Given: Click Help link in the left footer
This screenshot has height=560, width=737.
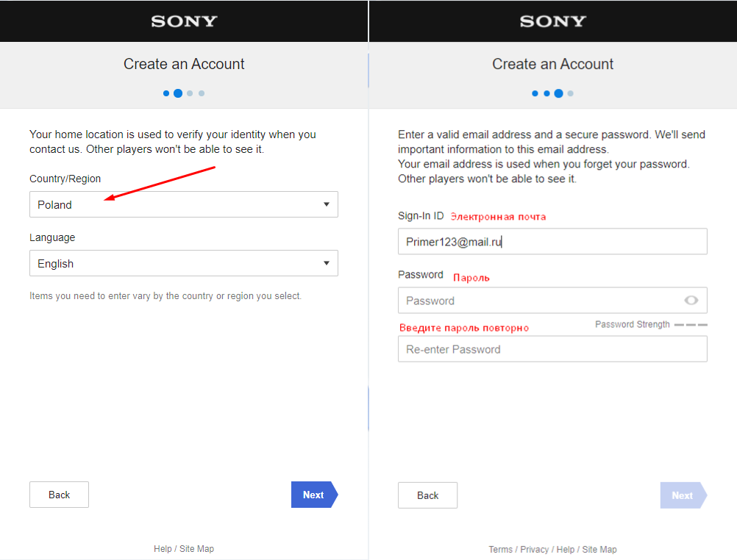Looking at the screenshot, I should (163, 548).
